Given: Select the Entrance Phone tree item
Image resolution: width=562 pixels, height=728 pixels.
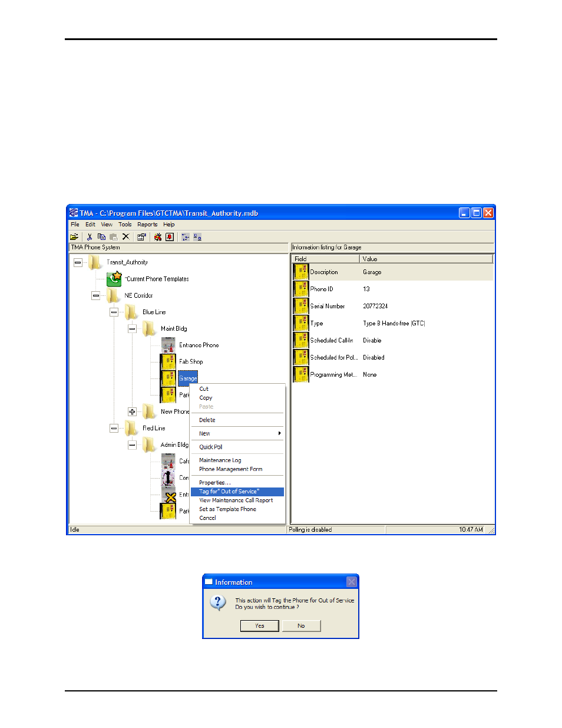Looking at the screenshot, I should click(199, 345).
